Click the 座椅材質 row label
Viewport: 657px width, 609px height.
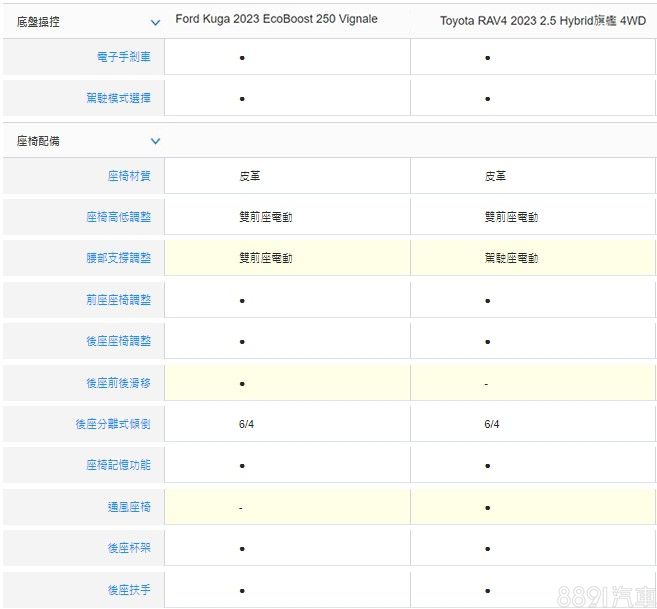pos(129,176)
